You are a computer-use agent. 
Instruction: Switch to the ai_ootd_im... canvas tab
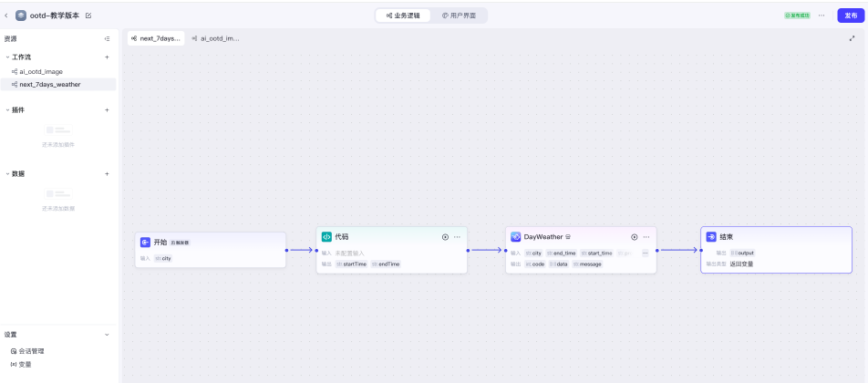tap(215, 38)
